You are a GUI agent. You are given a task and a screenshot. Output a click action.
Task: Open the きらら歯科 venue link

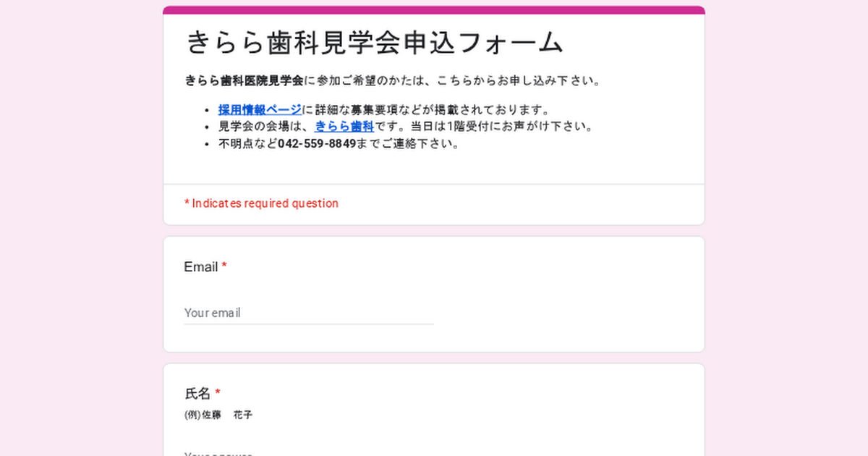coord(344,127)
